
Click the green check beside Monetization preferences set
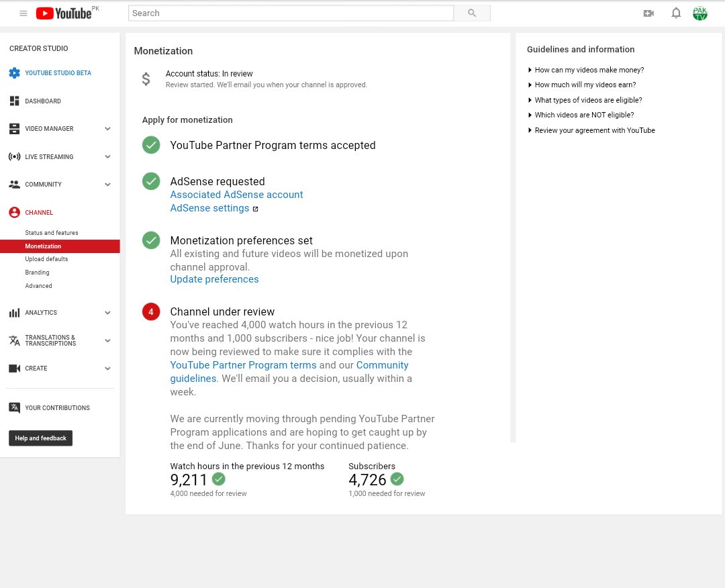(151, 240)
